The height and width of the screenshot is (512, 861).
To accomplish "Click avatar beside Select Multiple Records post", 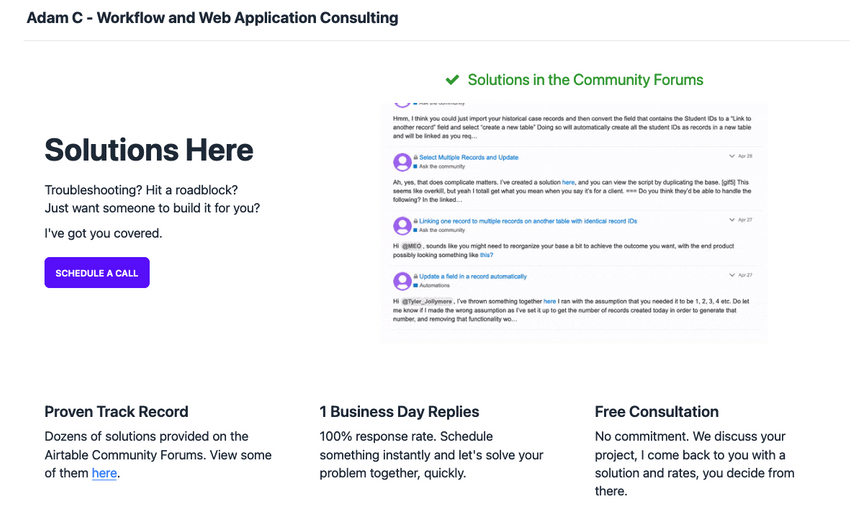I will (402, 162).
